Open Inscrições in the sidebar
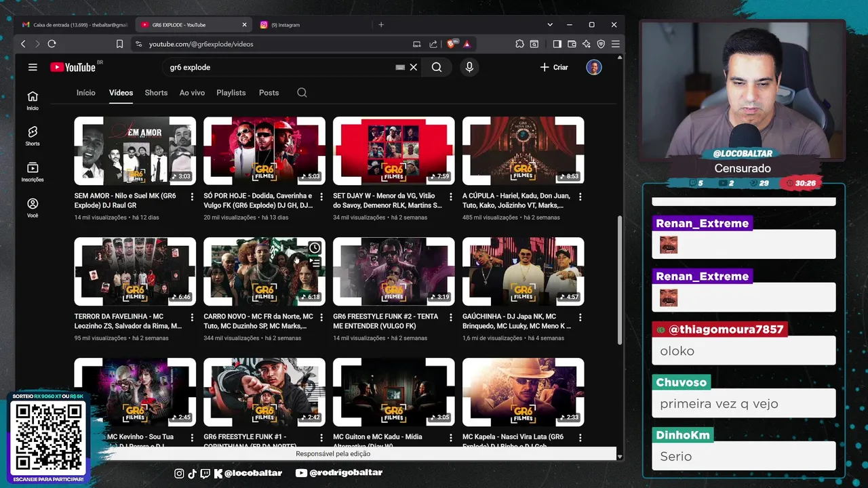 pyautogui.click(x=33, y=172)
